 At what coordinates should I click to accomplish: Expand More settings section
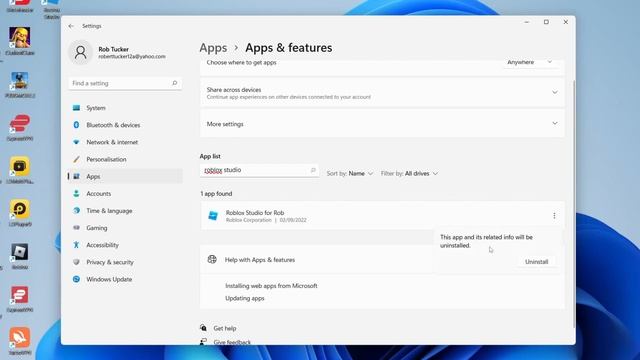[x=555, y=123]
